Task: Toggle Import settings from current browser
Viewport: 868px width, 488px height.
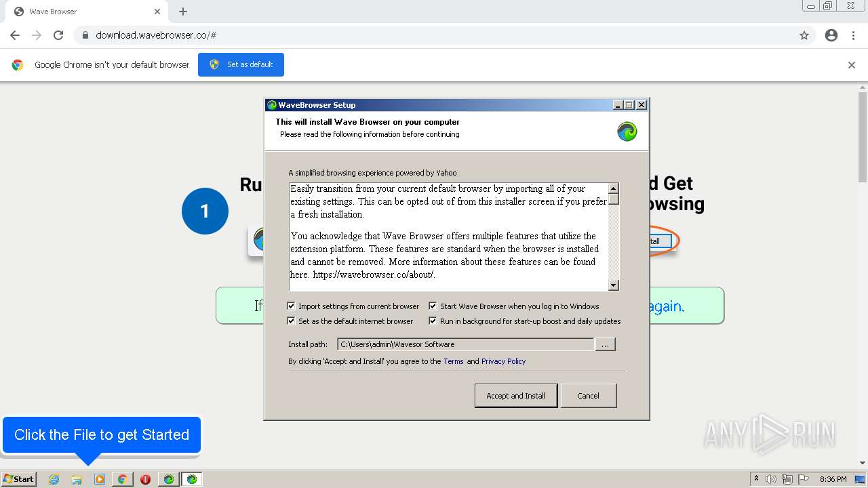Action: pos(291,306)
